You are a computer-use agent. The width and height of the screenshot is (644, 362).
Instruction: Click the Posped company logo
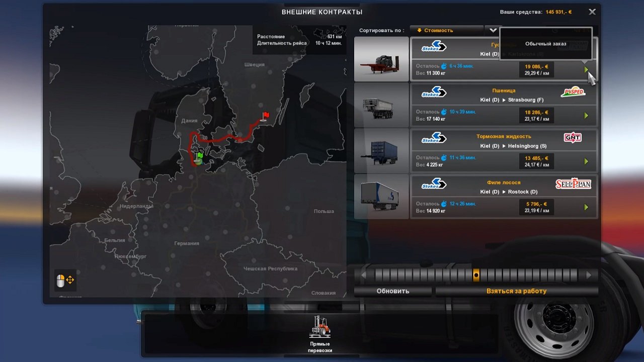[573, 92]
